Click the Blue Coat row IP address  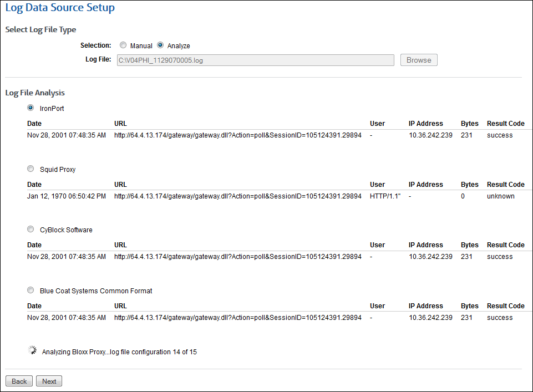[x=430, y=318]
